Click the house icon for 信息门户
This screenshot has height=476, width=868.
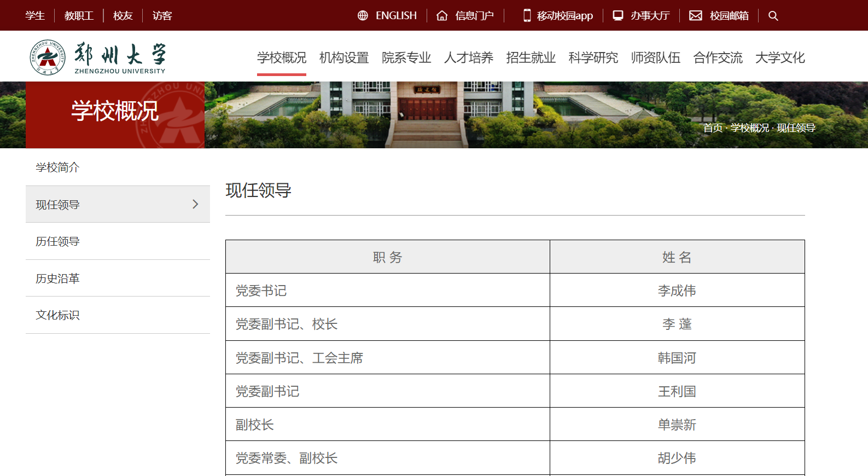tap(442, 16)
